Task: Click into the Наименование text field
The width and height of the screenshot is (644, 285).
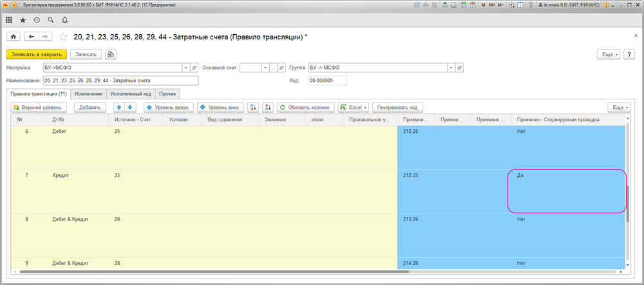Action: point(120,81)
